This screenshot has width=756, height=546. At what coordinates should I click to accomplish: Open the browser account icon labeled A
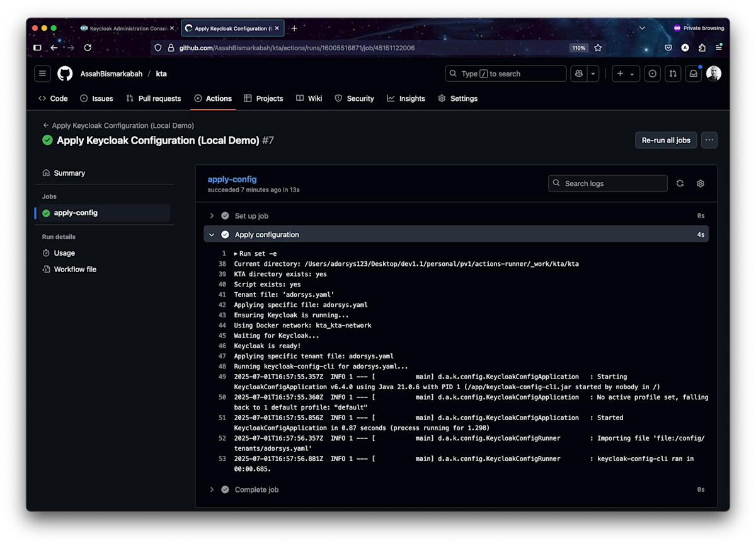[x=685, y=48]
